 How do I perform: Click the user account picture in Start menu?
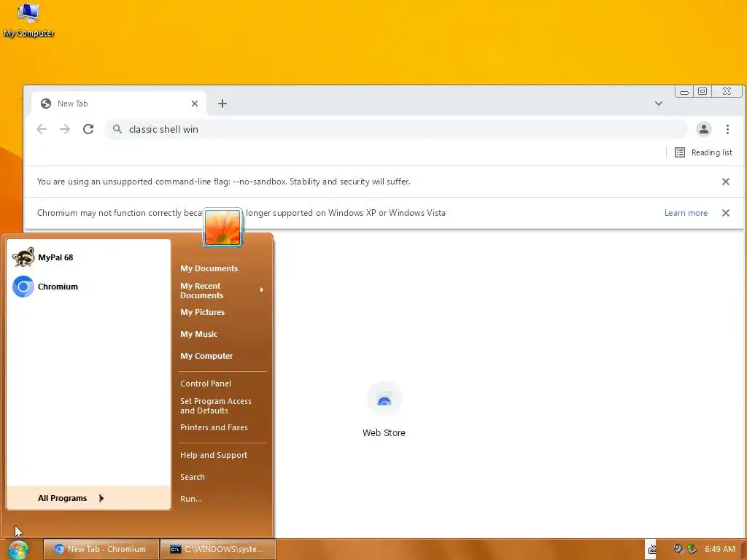coord(222,227)
